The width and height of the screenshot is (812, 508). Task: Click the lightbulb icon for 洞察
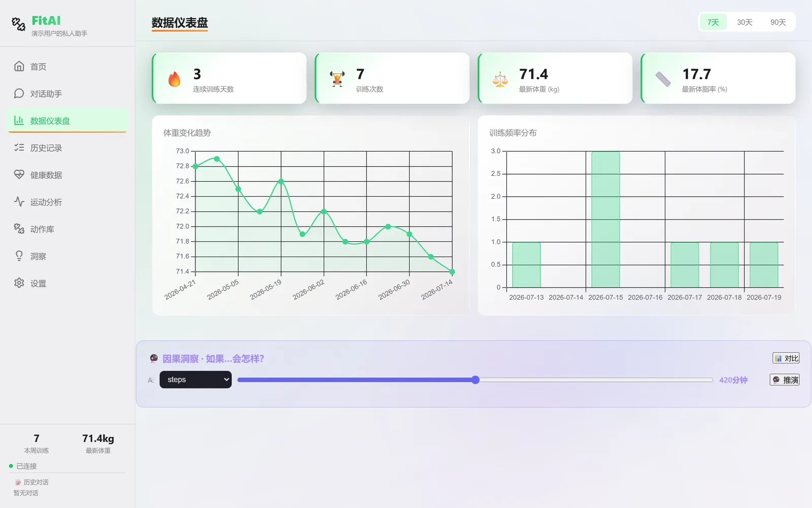(x=19, y=256)
